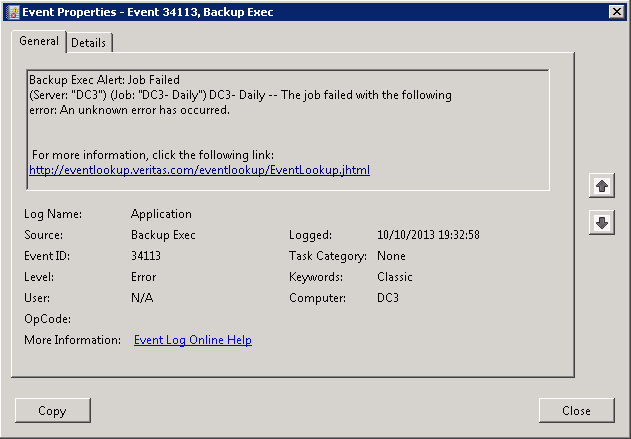Click the 'Task Category:' label
The height and width of the screenshot is (439, 631).
[x=328, y=256]
